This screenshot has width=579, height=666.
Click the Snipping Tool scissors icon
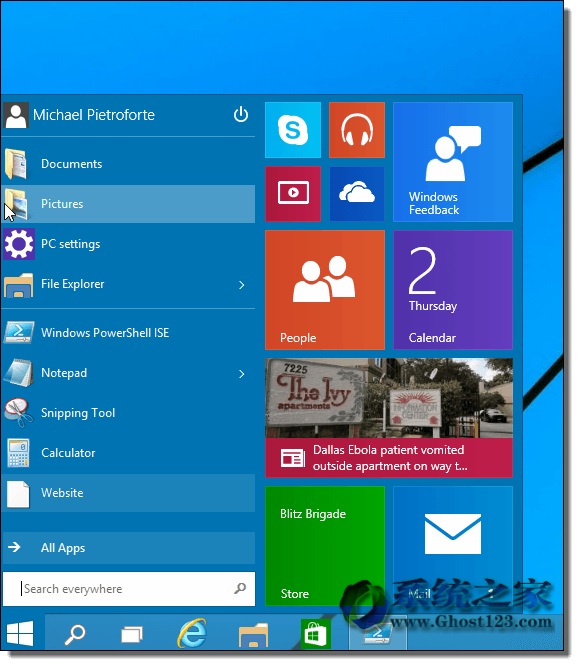coord(18,412)
